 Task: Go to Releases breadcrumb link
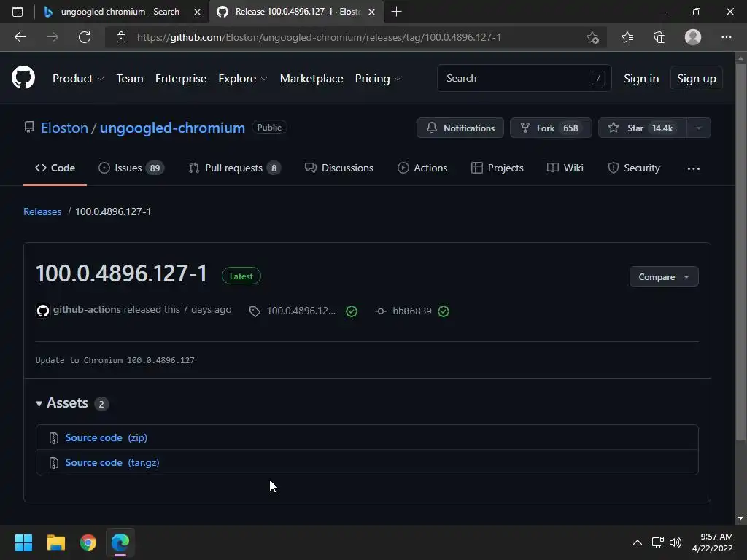tap(42, 211)
